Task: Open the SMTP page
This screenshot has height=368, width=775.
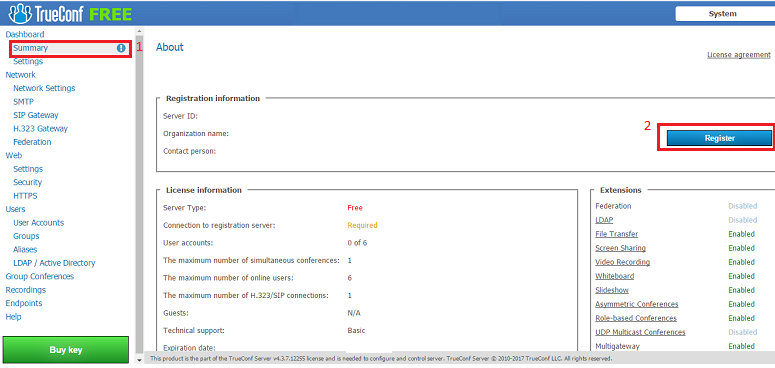Action: pos(23,102)
